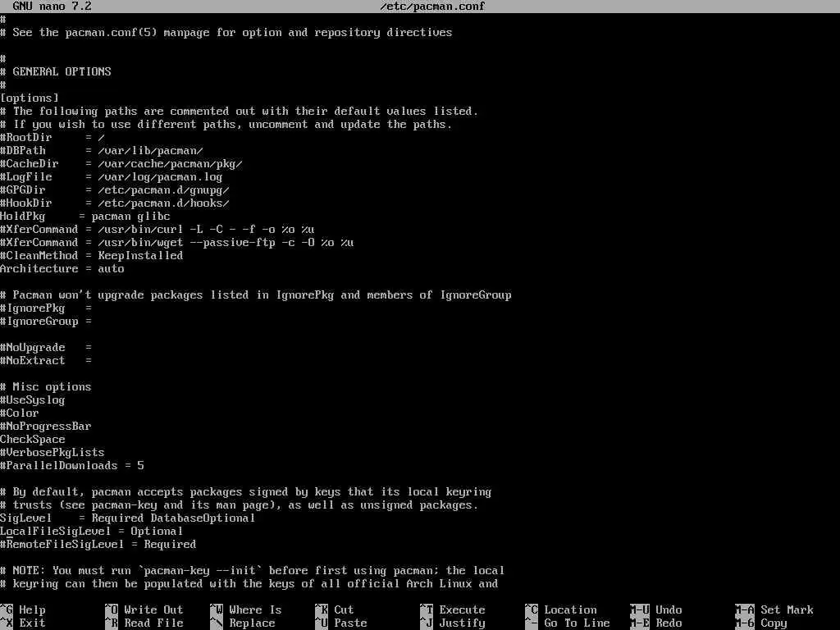This screenshot has height=630, width=840.
Task: Place cursor on the wget #XferCommand line
Action: click(177, 243)
